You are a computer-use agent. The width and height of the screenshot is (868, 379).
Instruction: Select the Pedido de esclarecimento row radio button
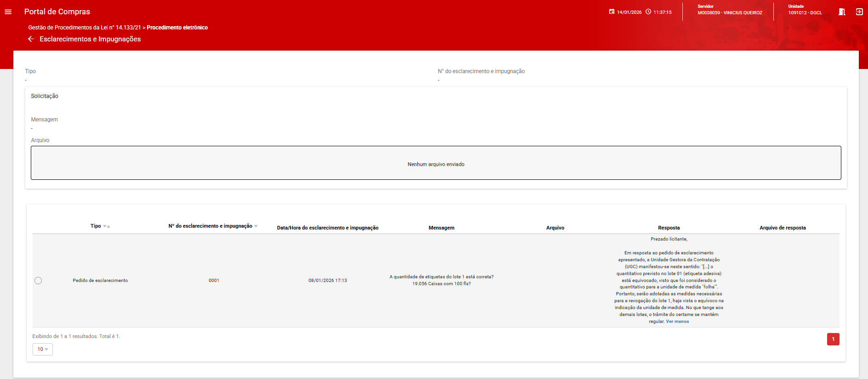(38, 281)
